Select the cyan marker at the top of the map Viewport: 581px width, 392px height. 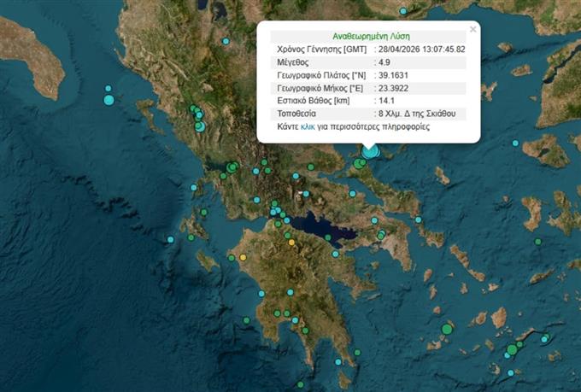[x=403, y=12]
